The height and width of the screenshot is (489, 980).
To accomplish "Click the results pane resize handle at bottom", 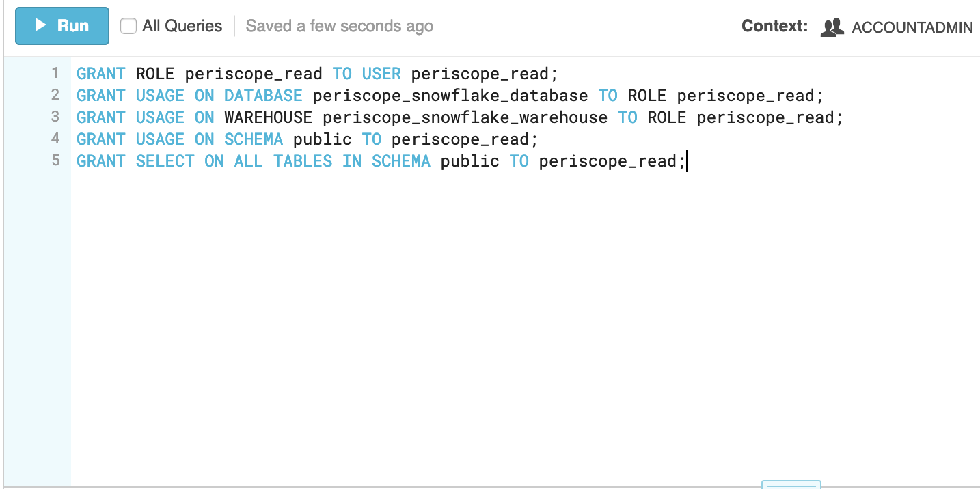I will [x=791, y=484].
